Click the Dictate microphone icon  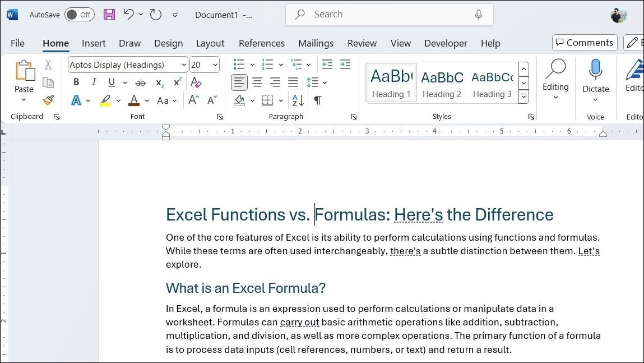(x=595, y=69)
